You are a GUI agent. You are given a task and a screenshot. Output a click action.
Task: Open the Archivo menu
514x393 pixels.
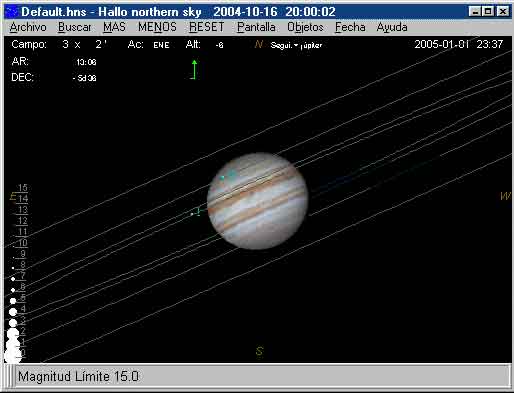tap(28, 27)
